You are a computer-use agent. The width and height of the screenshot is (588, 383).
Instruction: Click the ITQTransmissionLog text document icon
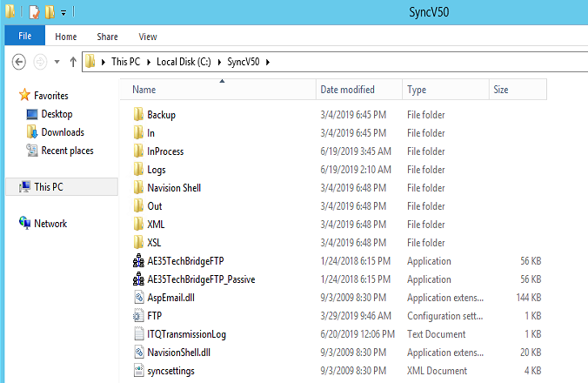click(x=138, y=334)
